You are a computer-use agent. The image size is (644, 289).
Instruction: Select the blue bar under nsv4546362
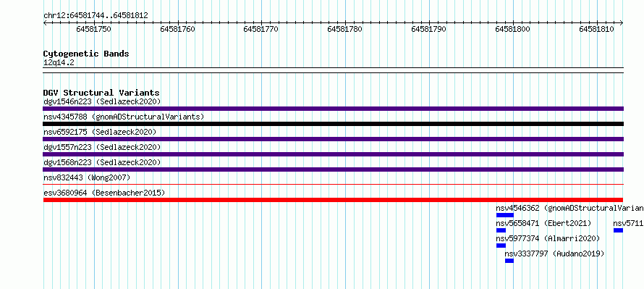coord(505,215)
